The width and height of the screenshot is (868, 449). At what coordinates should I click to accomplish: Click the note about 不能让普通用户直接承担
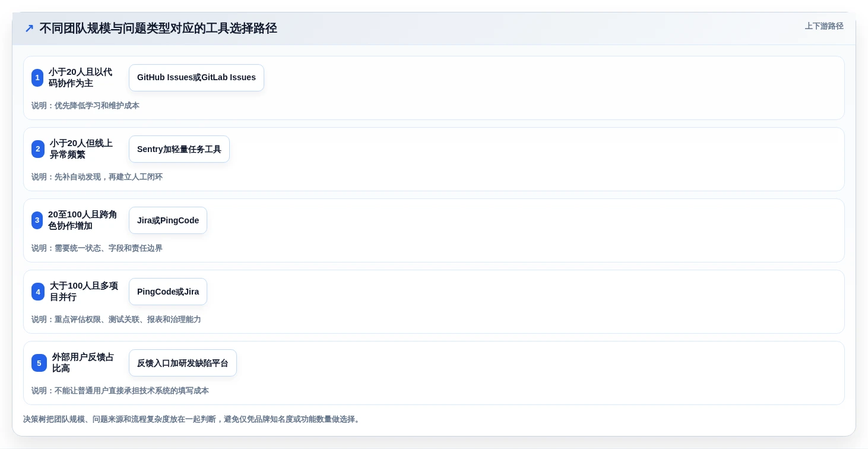pyautogui.click(x=120, y=391)
